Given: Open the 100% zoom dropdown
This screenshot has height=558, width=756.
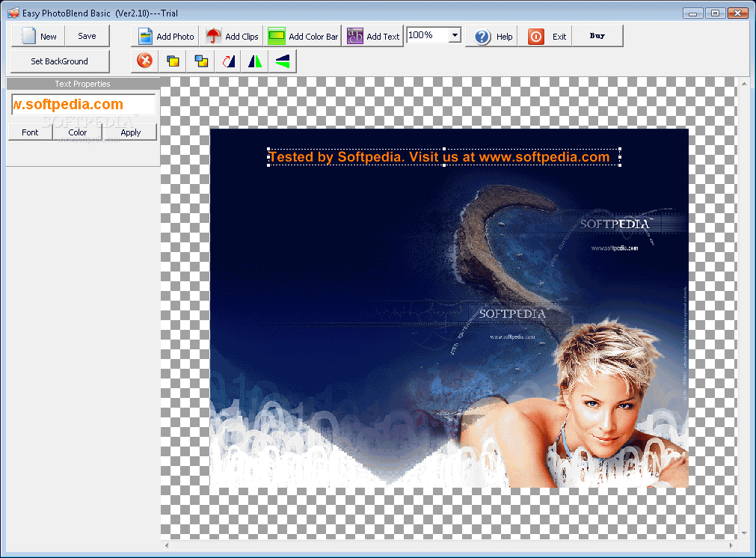Looking at the screenshot, I should (x=455, y=34).
